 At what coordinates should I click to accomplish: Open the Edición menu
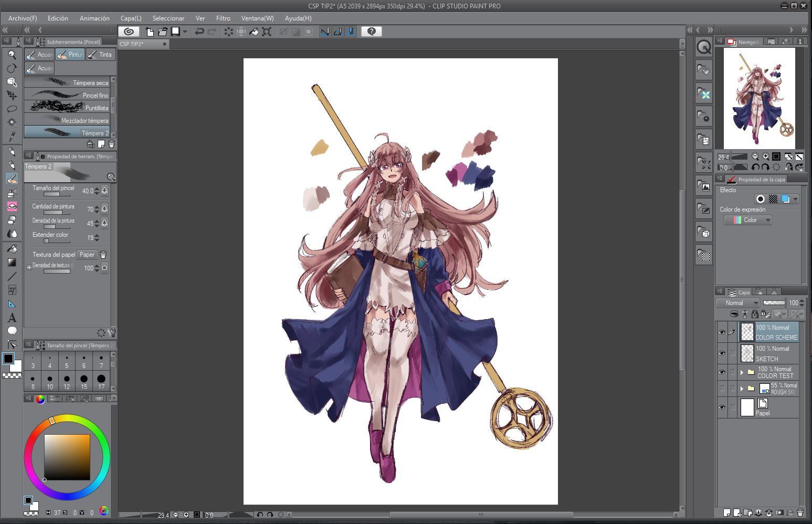[58, 18]
